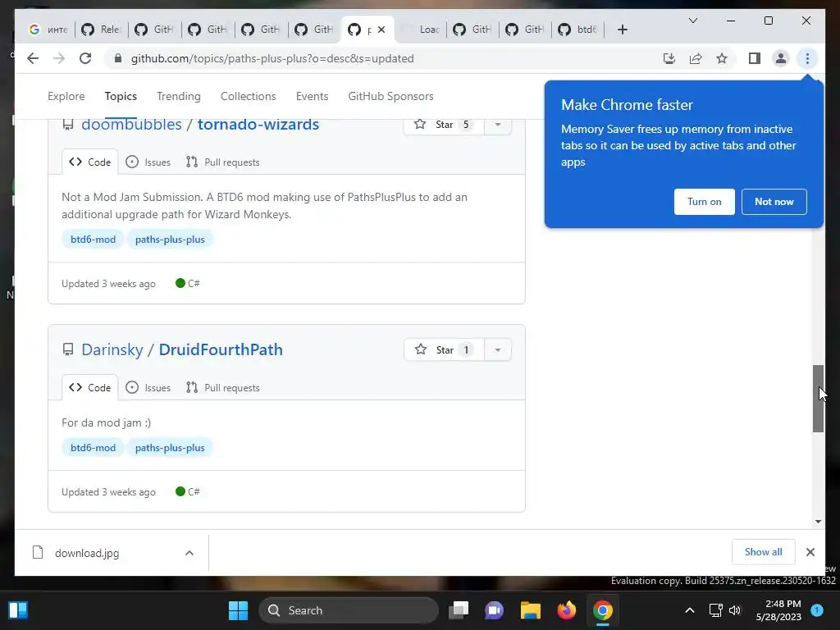Bookmark this page with the star icon
The height and width of the screenshot is (630, 840).
(722, 58)
